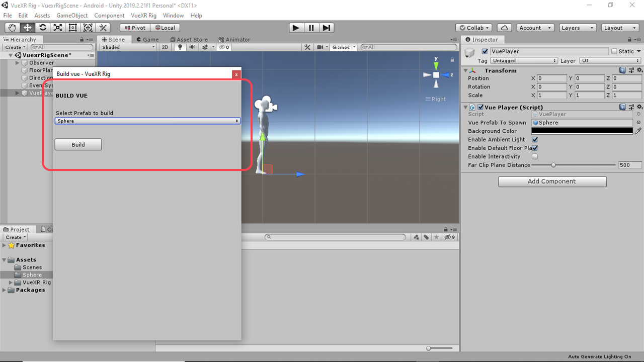Open the VueXR Rig menu
Screen dimensions: 644x362
click(x=143, y=16)
